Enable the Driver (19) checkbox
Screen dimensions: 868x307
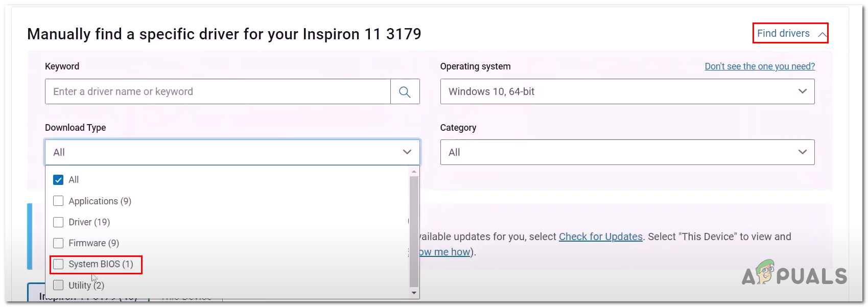(59, 222)
